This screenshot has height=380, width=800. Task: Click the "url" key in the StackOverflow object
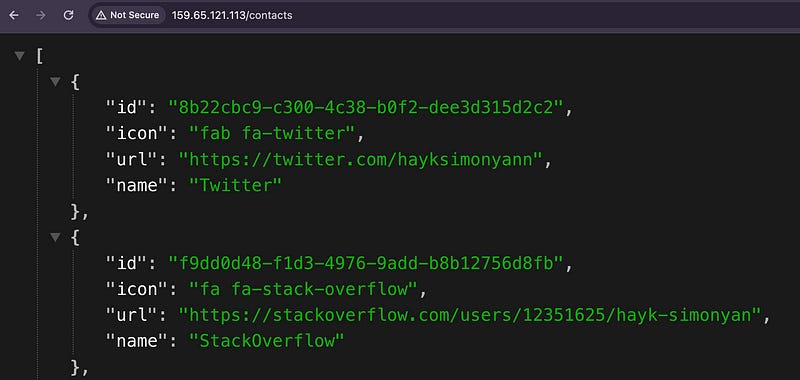pos(132,316)
